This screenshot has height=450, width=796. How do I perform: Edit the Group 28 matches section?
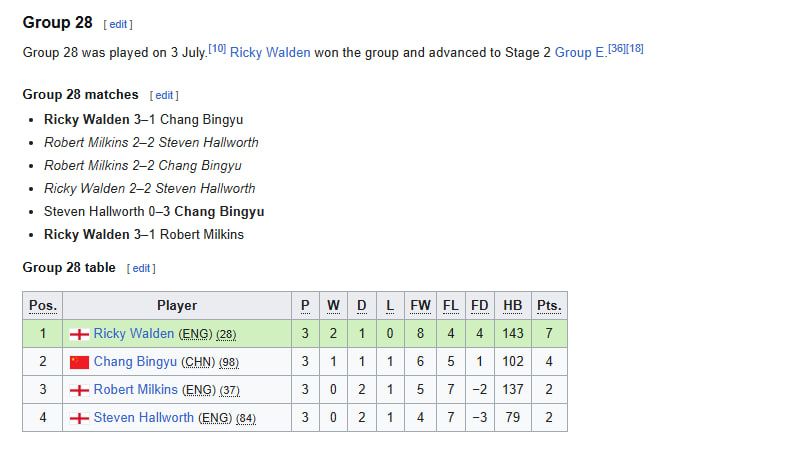164,95
